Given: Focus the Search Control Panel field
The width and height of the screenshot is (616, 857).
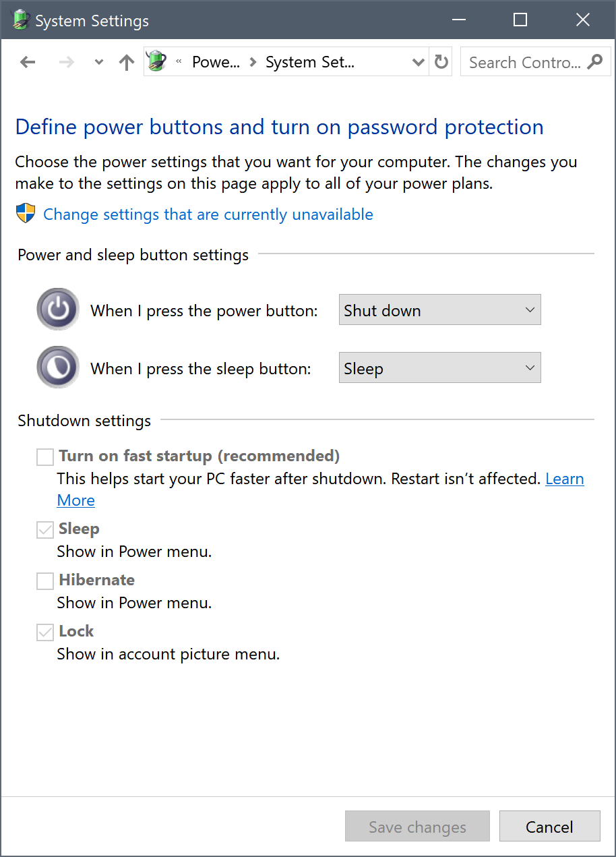Looking at the screenshot, I should (524, 63).
